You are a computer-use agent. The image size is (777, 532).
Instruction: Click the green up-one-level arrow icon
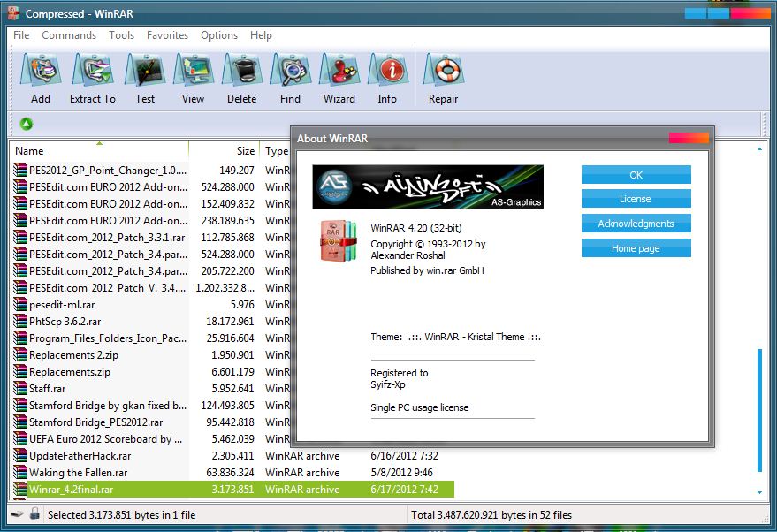click(x=27, y=124)
